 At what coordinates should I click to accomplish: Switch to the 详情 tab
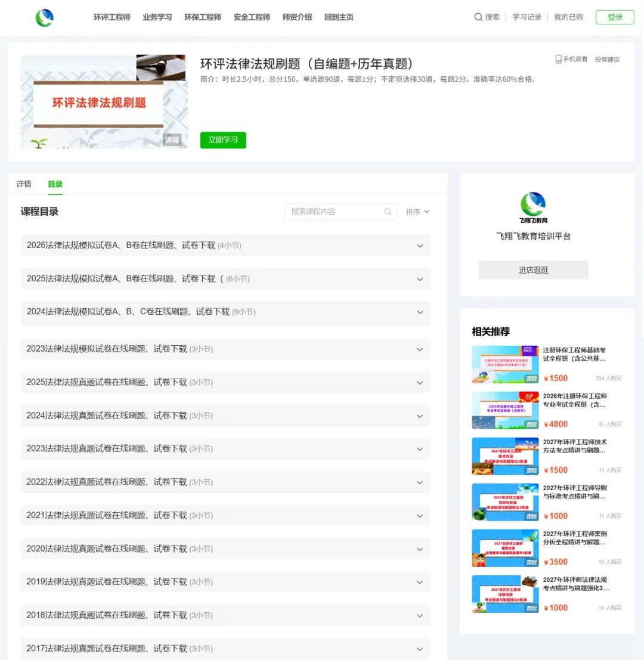point(24,184)
